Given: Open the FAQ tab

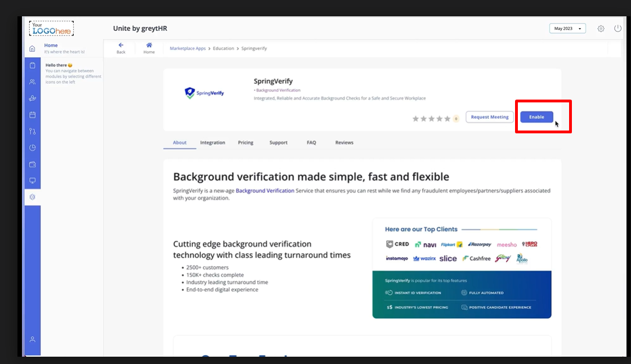Looking at the screenshot, I should pyautogui.click(x=311, y=143).
